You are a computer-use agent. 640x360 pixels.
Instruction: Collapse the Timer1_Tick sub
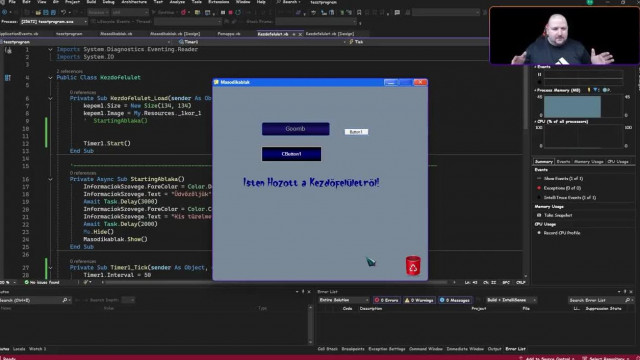tap(50, 268)
